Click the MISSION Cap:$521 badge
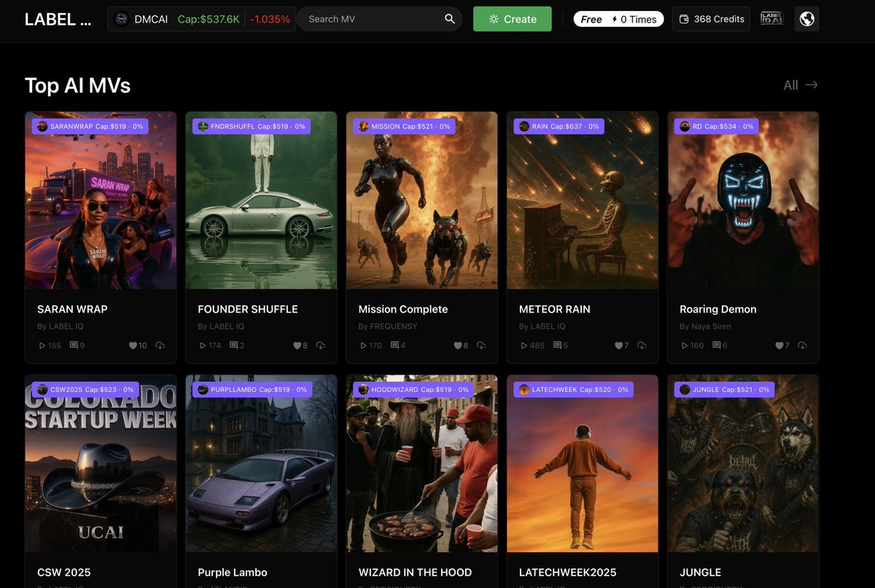 point(405,126)
